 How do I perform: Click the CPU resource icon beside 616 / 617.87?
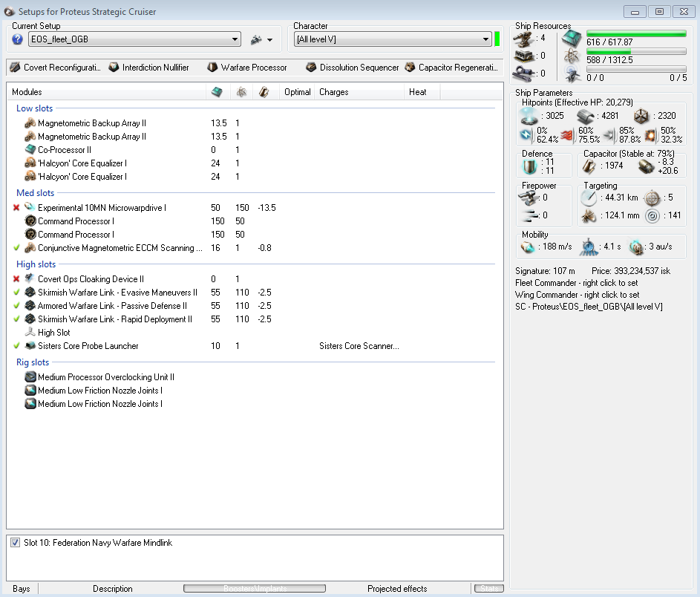coord(572,39)
